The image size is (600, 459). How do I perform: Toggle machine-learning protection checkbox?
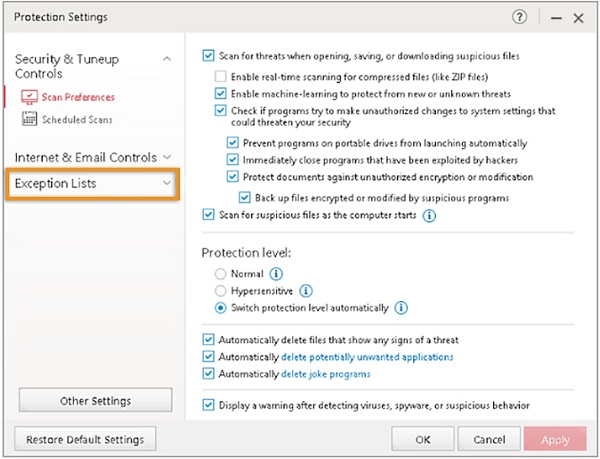click(x=222, y=93)
